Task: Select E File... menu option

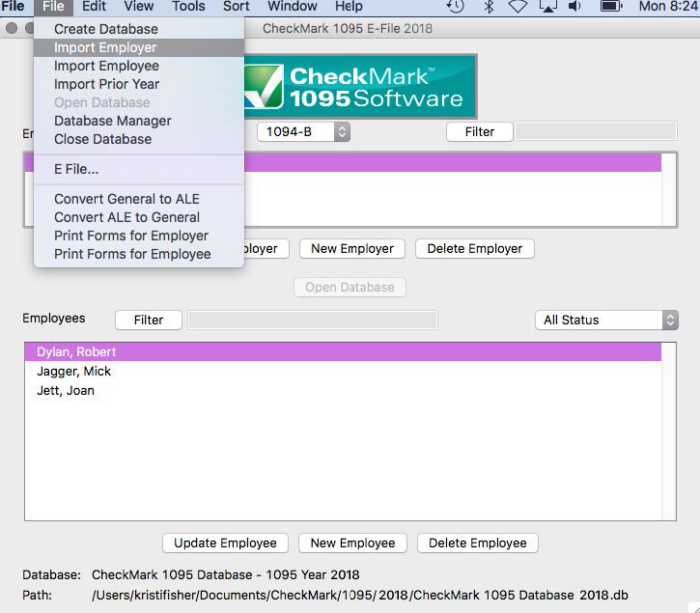Action: 76,169
